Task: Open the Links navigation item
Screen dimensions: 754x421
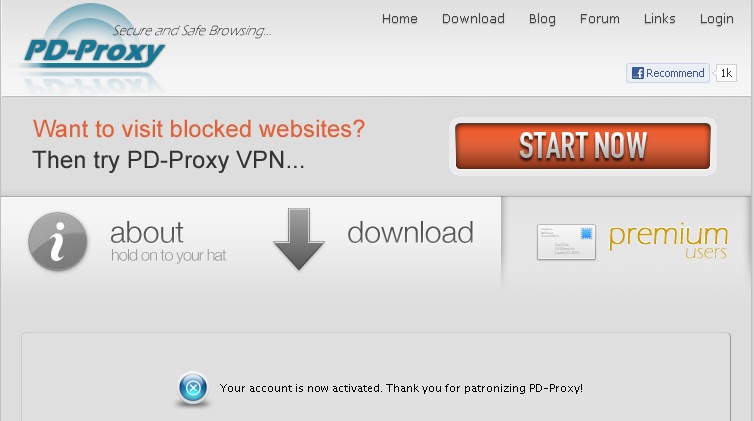Action: [659, 19]
